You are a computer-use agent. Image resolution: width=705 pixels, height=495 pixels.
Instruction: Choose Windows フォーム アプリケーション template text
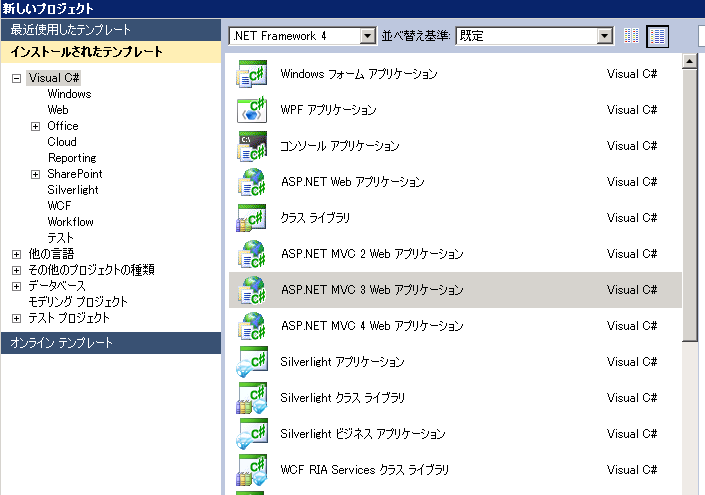[359, 74]
